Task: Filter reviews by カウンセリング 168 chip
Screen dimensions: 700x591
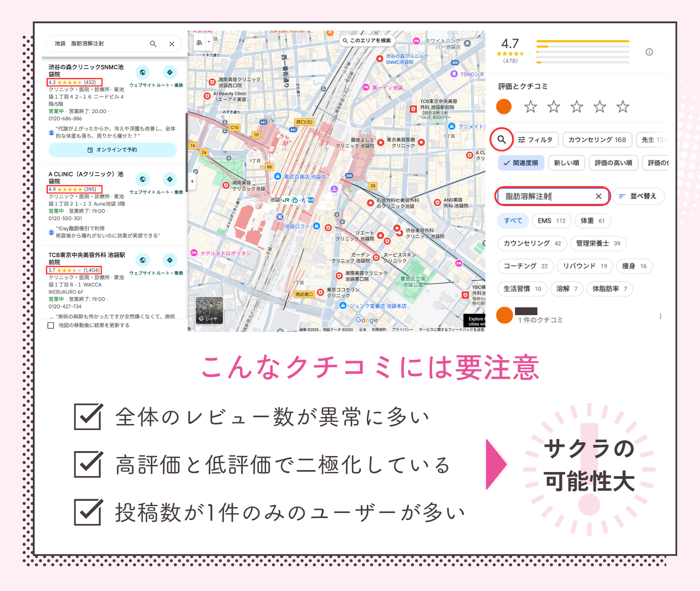Action: (597, 140)
